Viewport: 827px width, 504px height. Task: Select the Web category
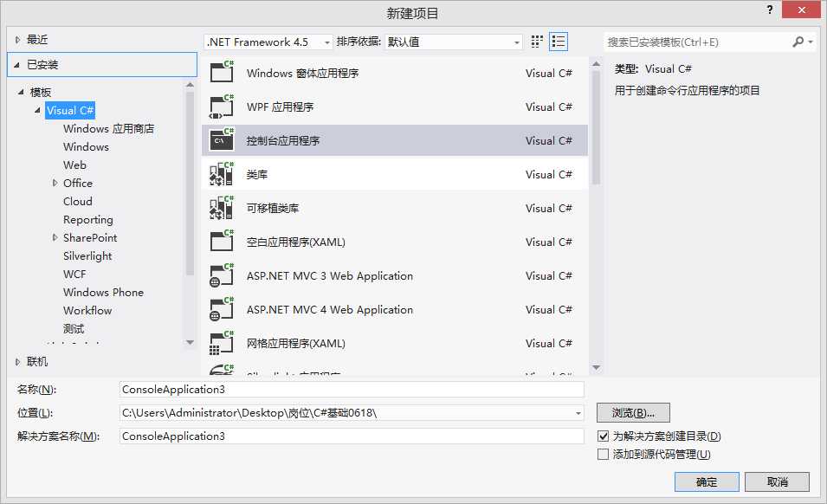pyautogui.click(x=74, y=165)
